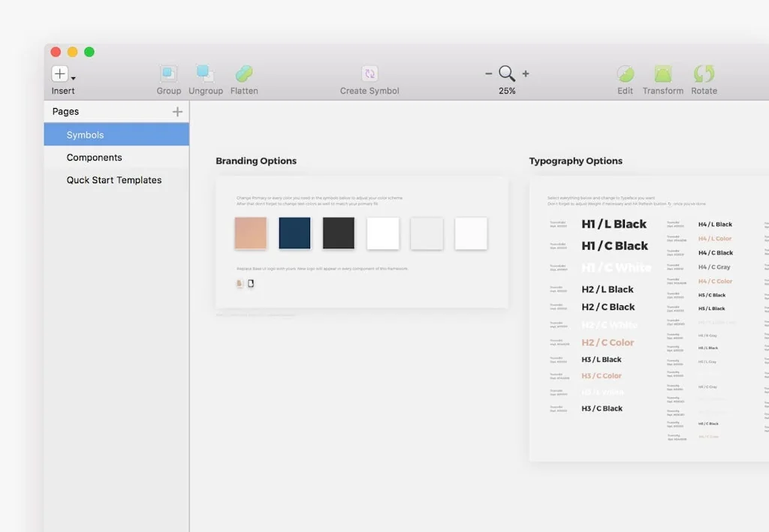Switch to the Components page
The image size is (769, 532).
coord(94,158)
